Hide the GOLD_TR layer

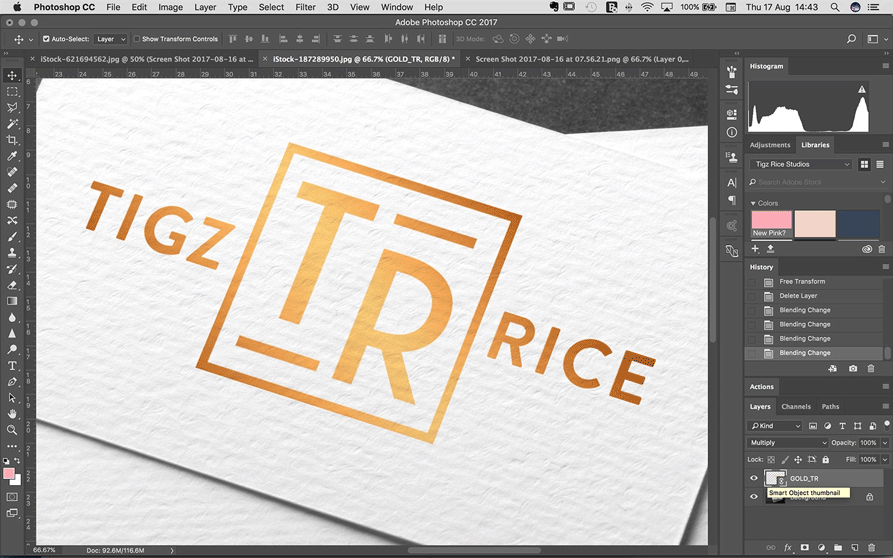point(754,478)
